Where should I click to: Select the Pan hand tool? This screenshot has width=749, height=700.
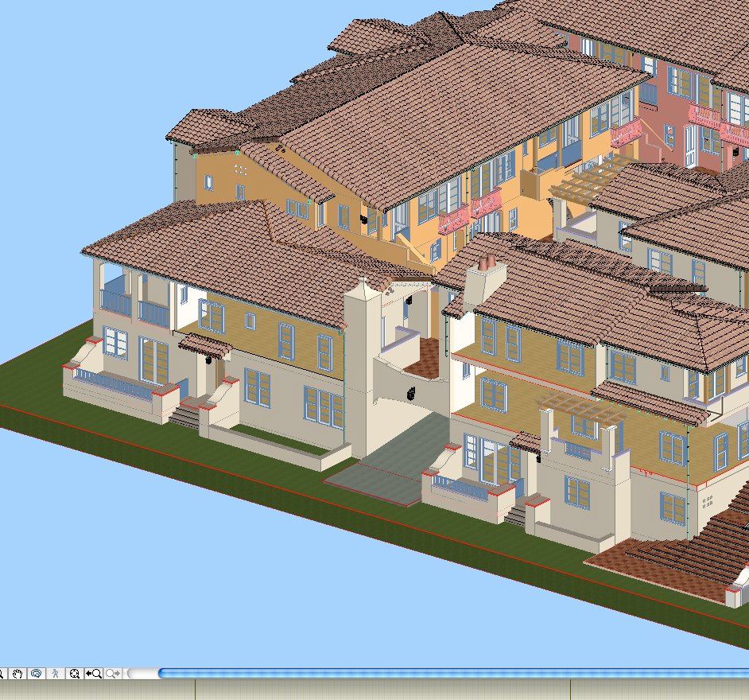coord(17,674)
